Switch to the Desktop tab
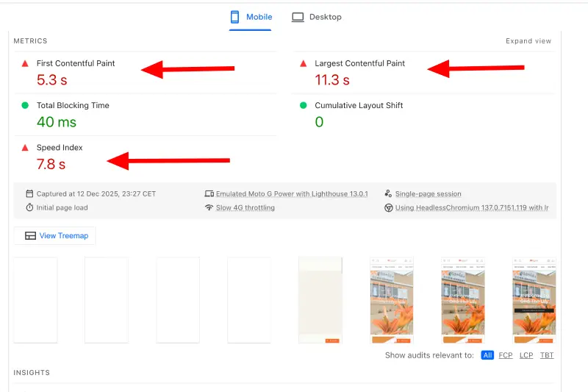The height and width of the screenshot is (392, 588). click(317, 17)
